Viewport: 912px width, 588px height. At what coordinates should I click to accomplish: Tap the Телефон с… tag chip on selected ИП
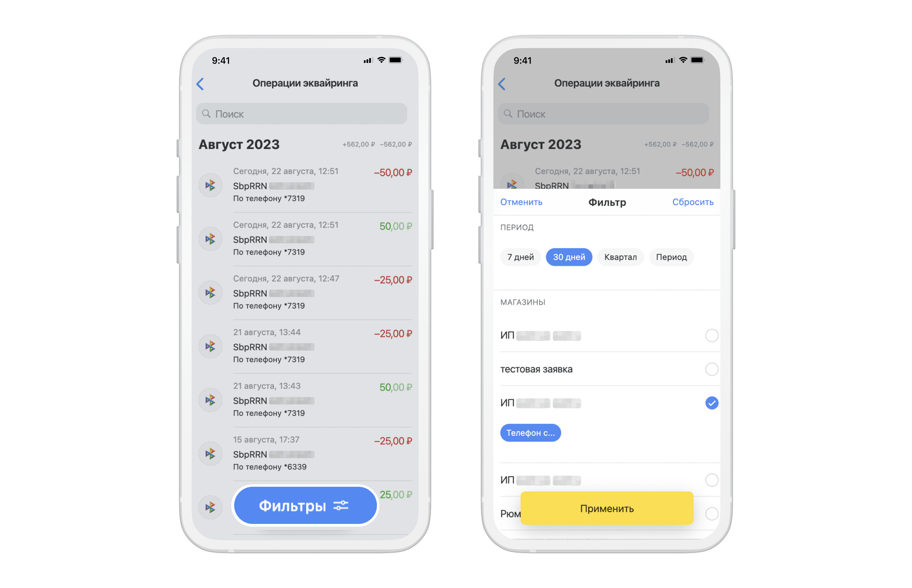(530, 432)
